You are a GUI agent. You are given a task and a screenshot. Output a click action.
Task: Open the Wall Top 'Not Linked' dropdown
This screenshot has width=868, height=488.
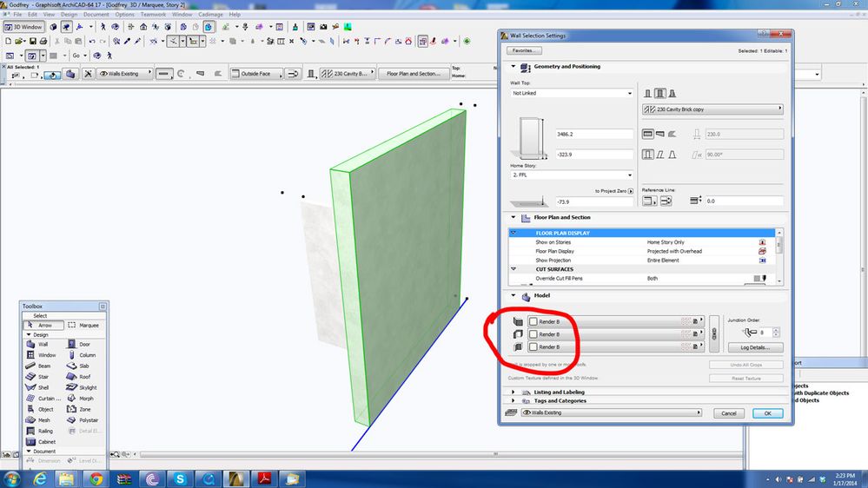572,93
